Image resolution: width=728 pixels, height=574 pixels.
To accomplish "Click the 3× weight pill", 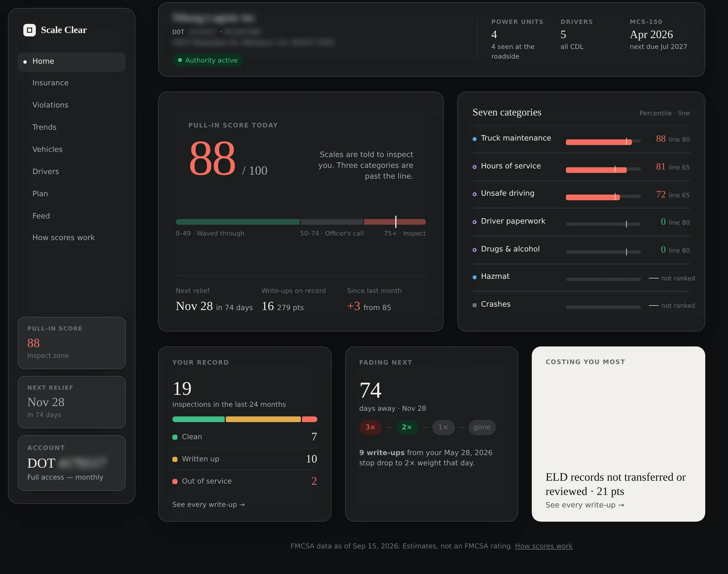I will pyautogui.click(x=370, y=428).
